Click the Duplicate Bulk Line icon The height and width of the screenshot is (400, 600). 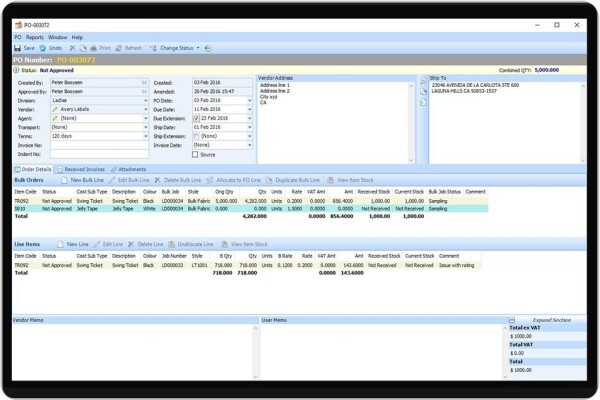pyautogui.click(x=269, y=180)
